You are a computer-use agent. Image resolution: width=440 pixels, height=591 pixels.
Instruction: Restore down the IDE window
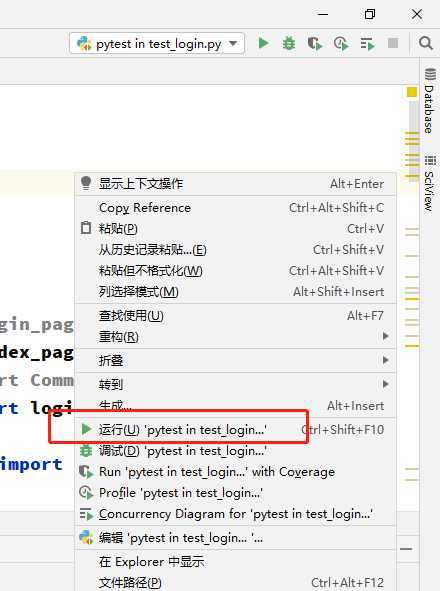tap(370, 14)
